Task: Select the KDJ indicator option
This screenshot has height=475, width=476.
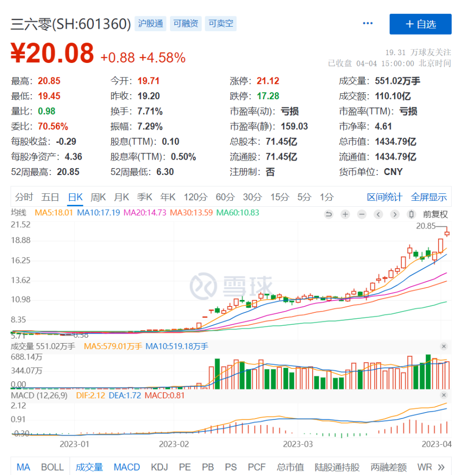Action: 159,467
